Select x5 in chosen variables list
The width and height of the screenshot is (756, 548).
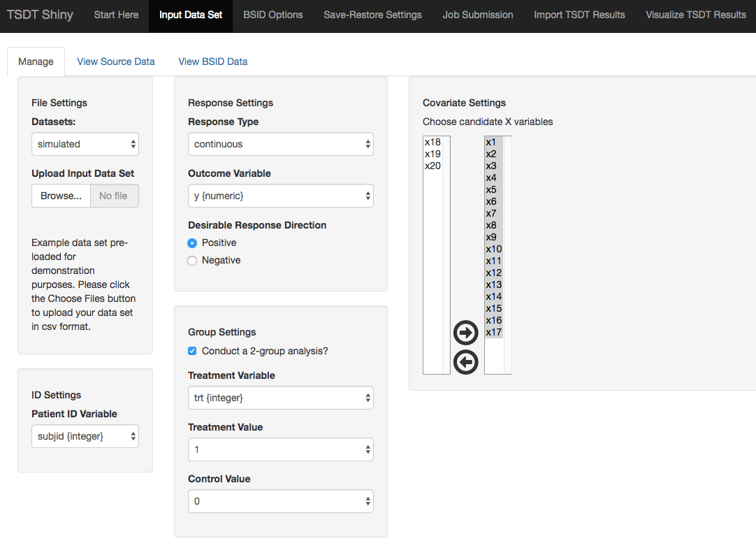(494, 189)
